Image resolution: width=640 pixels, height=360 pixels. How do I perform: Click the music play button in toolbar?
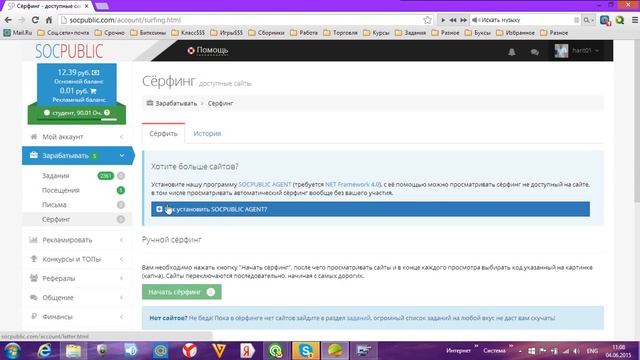pos(443,20)
